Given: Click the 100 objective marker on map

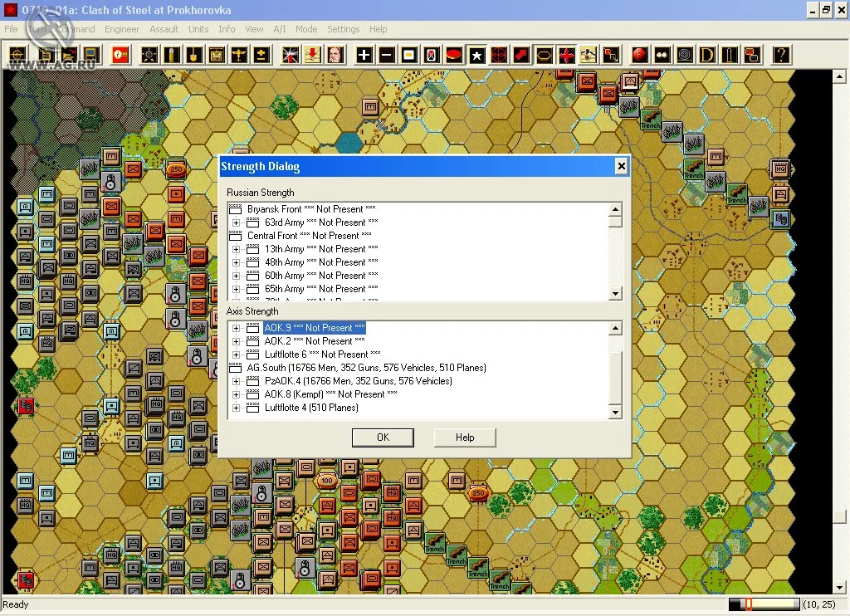Looking at the screenshot, I should 326,481.
